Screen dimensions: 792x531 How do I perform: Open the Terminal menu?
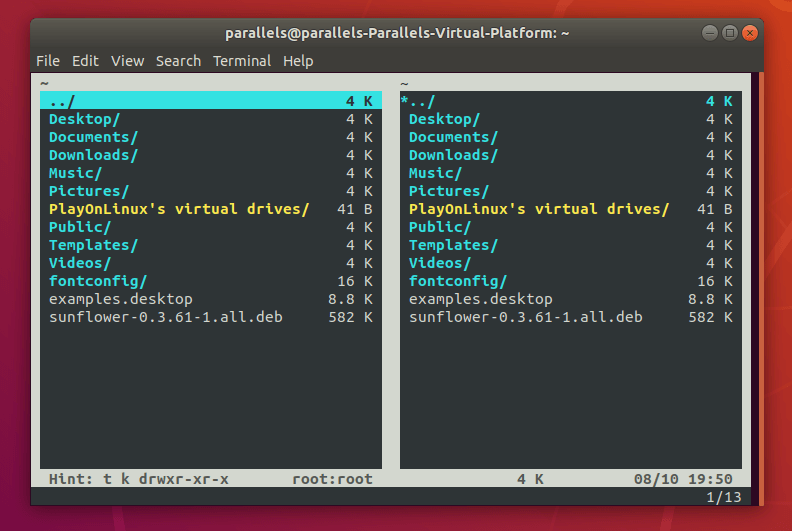tap(242, 61)
